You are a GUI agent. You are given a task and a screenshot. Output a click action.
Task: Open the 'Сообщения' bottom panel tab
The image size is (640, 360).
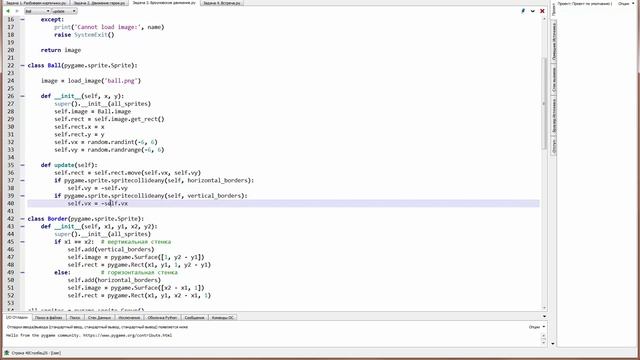pyautogui.click(x=194, y=317)
